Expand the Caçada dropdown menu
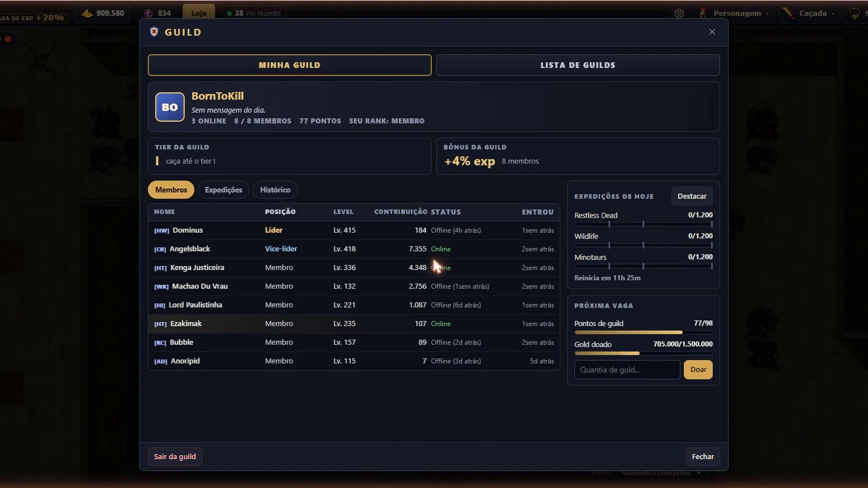868x488 pixels. (x=833, y=14)
